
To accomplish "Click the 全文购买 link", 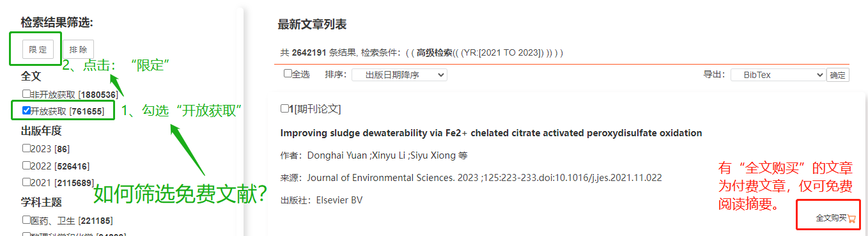I will (831, 219).
